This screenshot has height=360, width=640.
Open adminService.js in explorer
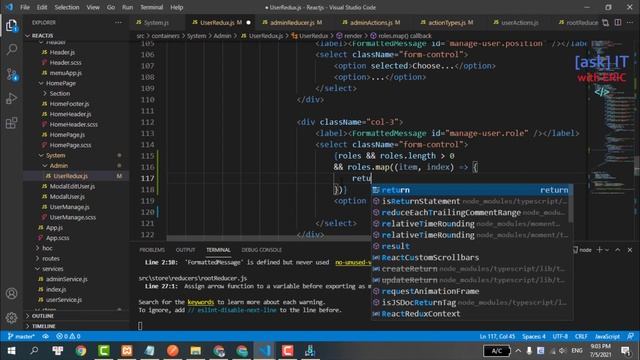(67, 279)
